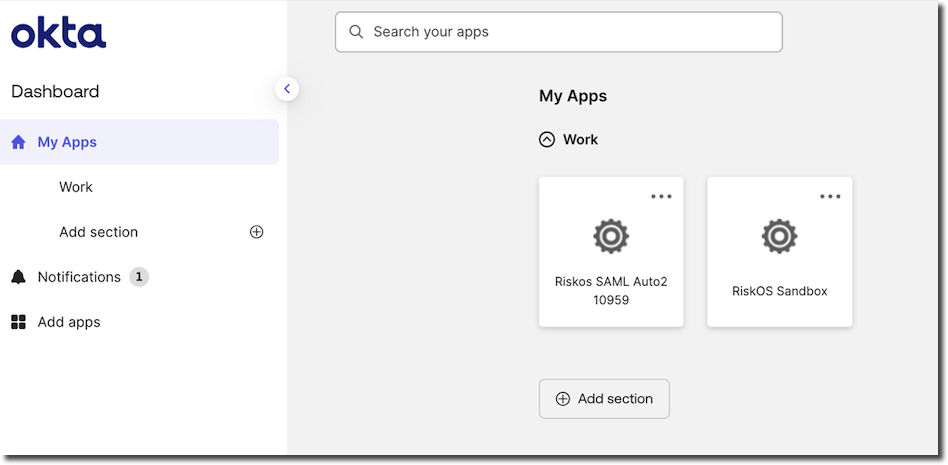Select My Apps in the sidebar
The image size is (948, 465).
coord(139,142)
